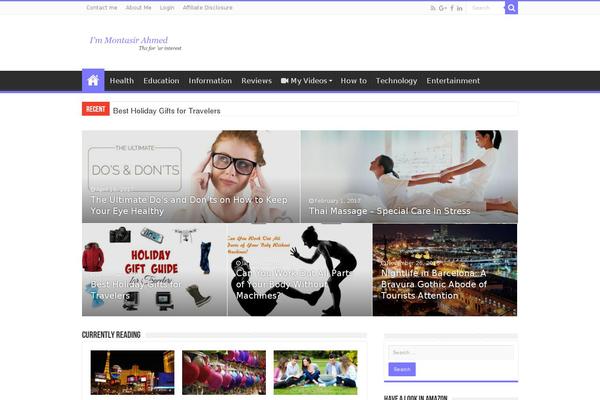The image size is (600, 400).
Task: Open the LinkedIn social icon
Action: click(460, 8)
